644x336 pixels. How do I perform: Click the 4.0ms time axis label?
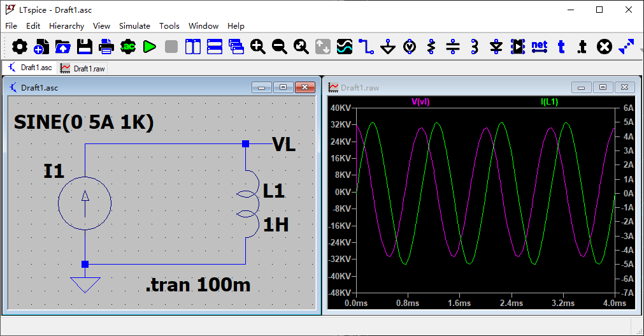tap(615, 303)
